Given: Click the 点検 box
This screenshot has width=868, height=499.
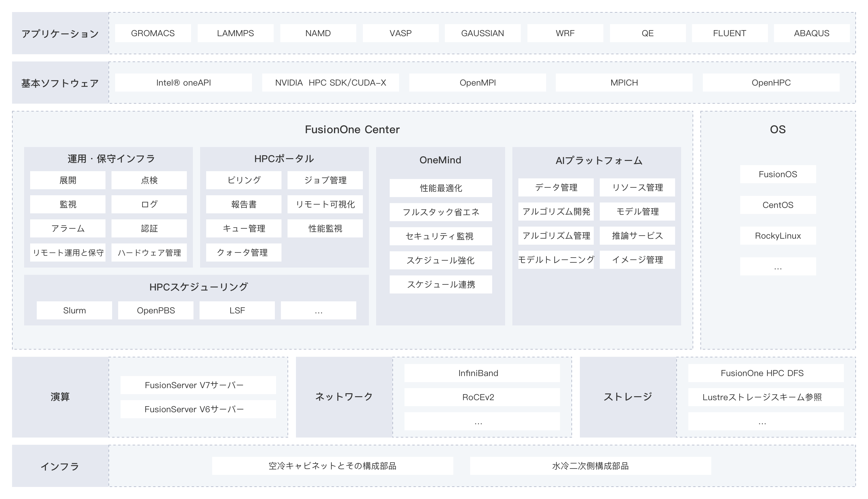Looking at the screenshot, I should click(149, 180).
